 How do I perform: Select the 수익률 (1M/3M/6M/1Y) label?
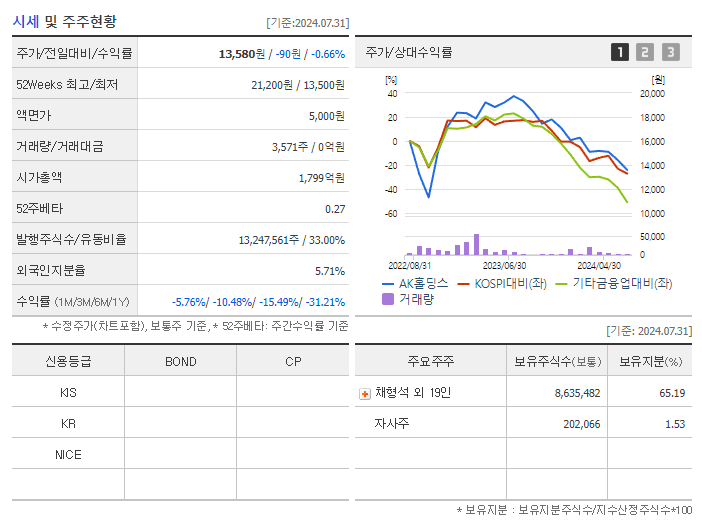point(73,302)
